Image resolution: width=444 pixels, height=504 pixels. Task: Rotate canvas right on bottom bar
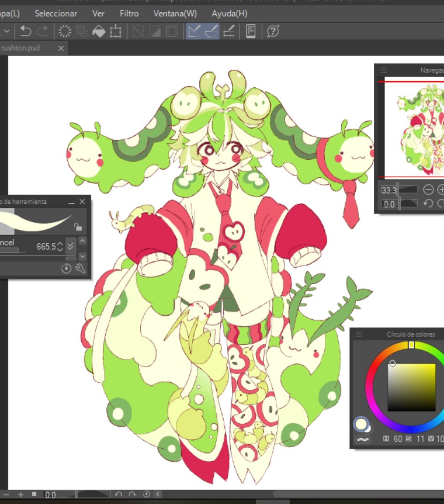(x=132, y=495)
